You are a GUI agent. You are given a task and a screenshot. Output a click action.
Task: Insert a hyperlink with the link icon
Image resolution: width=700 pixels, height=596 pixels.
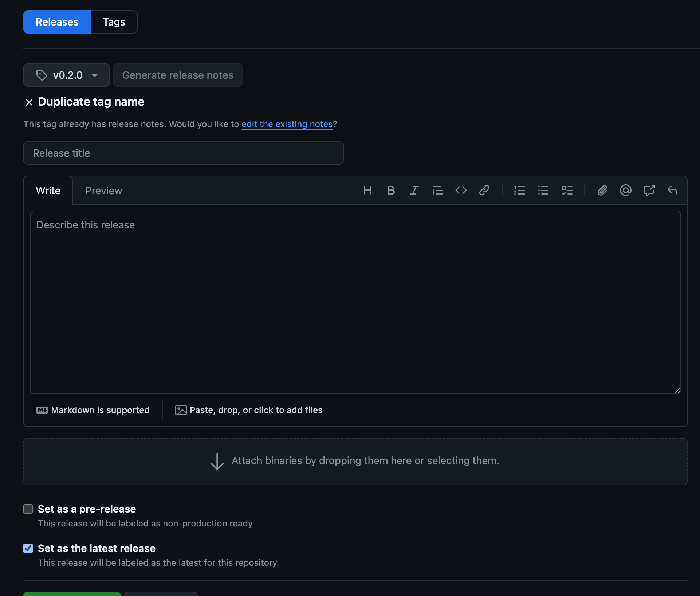(484, 190)
